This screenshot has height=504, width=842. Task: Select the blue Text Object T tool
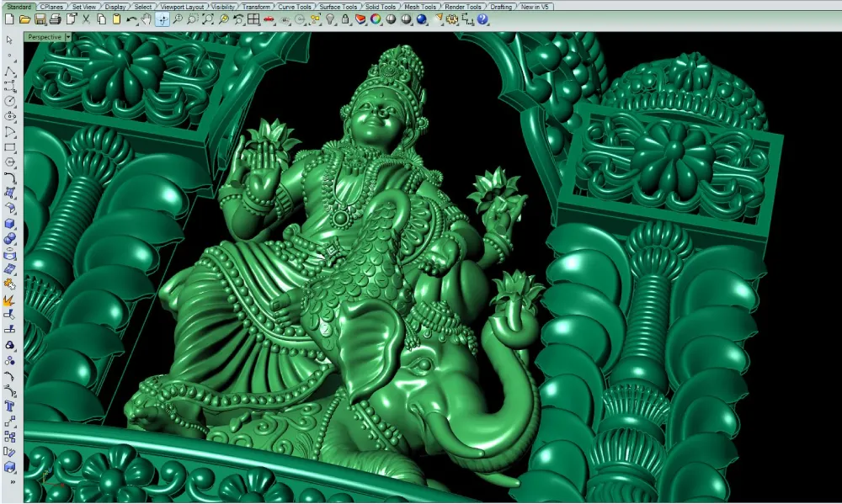pos(9,406)
